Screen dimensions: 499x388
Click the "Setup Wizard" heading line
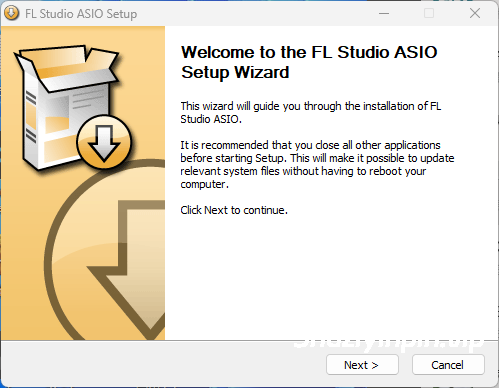click(x=235, y=72)
